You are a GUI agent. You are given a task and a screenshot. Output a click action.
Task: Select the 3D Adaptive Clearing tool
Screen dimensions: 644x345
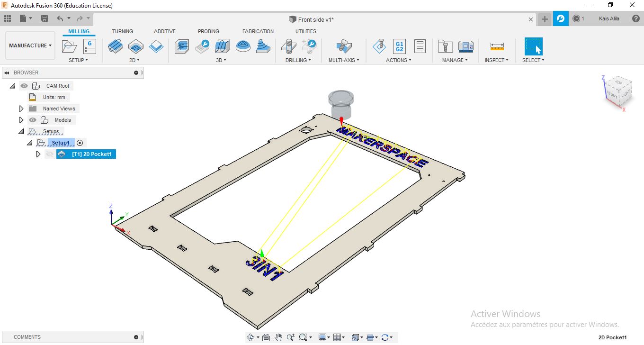(182, 46)
